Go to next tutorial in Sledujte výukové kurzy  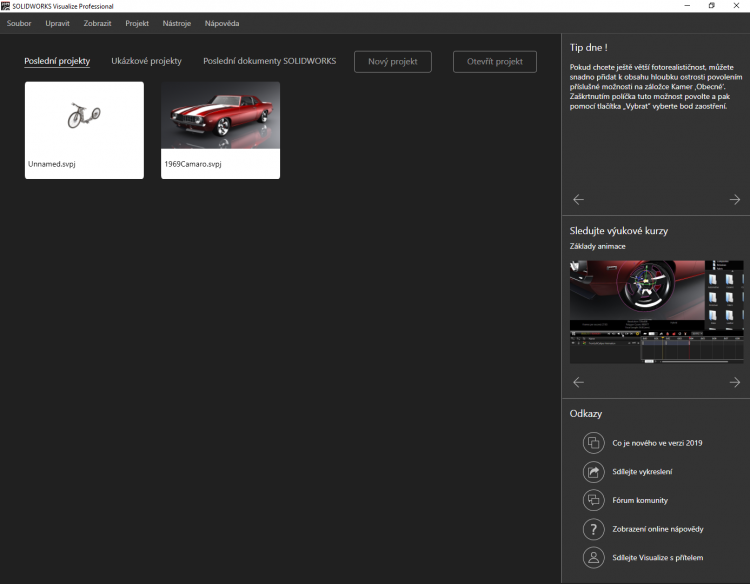[x=735, y=382]
